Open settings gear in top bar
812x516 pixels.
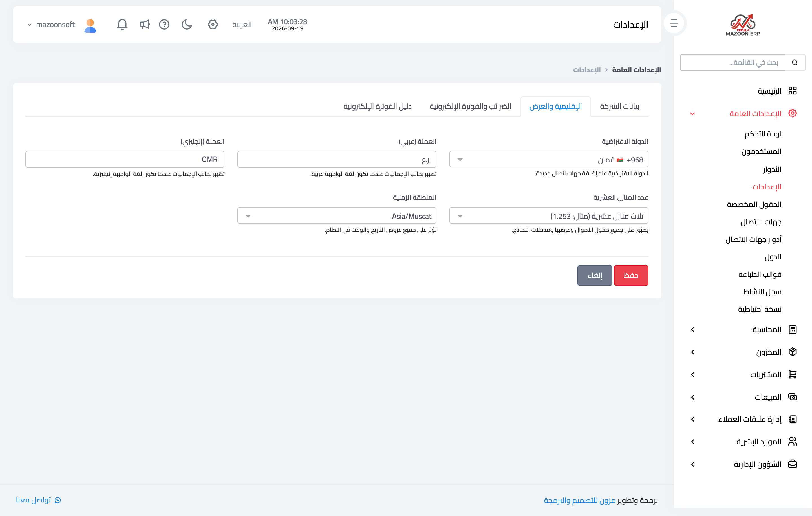tap(213, 24)
